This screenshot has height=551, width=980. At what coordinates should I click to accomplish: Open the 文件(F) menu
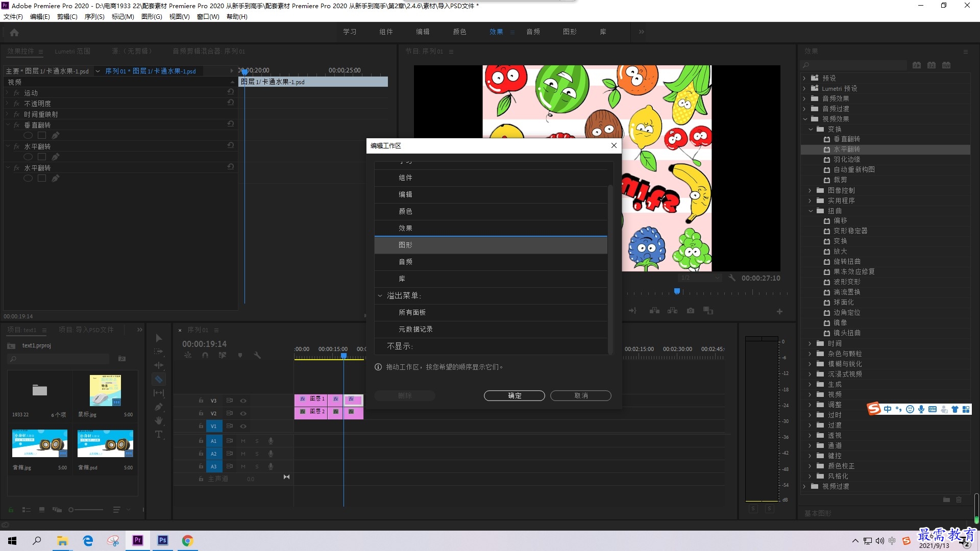tap(13, 16)
